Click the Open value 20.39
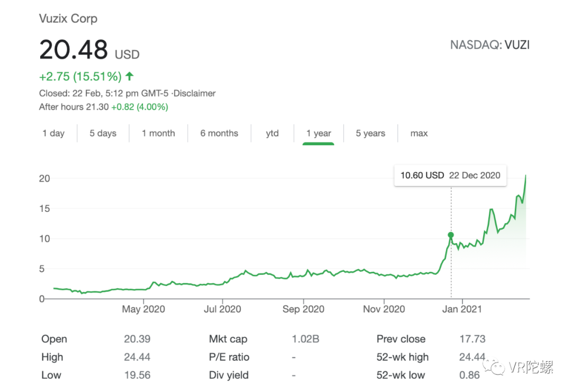This screenshot has width=572, height=392. click(137, 339)
